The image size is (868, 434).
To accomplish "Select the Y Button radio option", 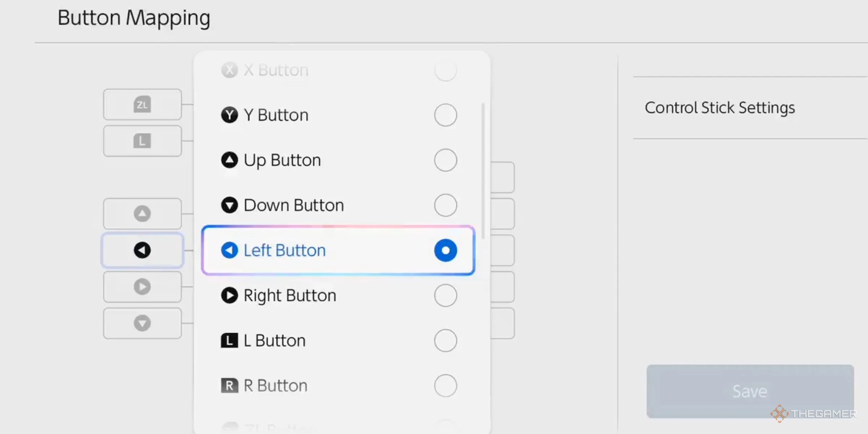I will click(x=445, y=115).
